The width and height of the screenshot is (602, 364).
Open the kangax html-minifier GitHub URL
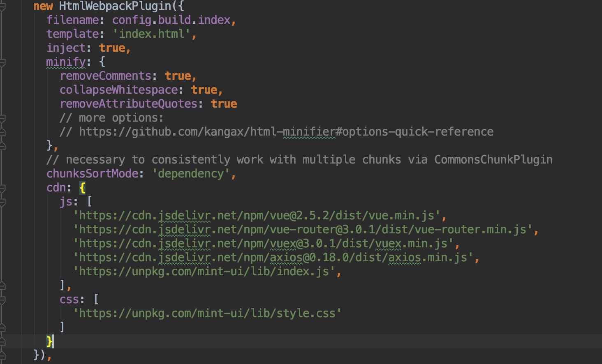tap(286, 132)
